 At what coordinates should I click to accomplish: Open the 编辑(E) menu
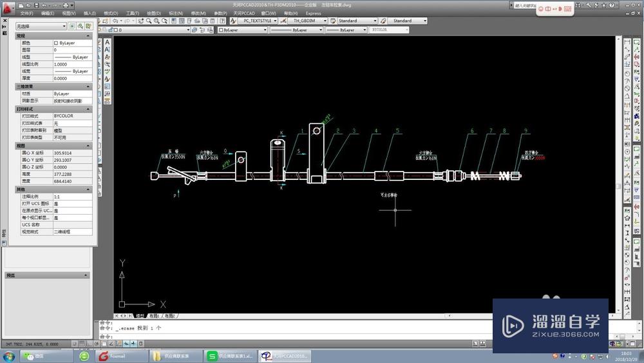[x=48, y=14]
